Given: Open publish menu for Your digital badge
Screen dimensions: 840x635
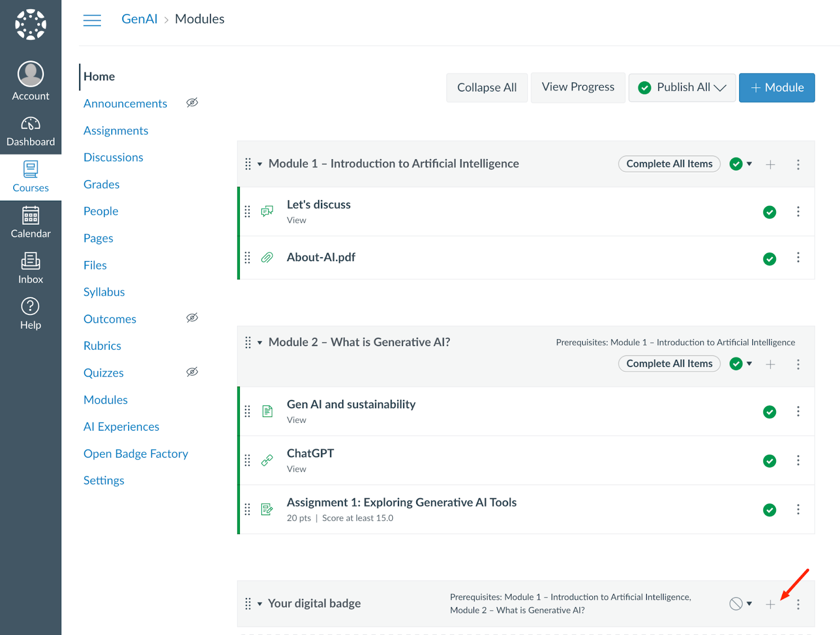Looking at the screenshot, I should 741,604.
